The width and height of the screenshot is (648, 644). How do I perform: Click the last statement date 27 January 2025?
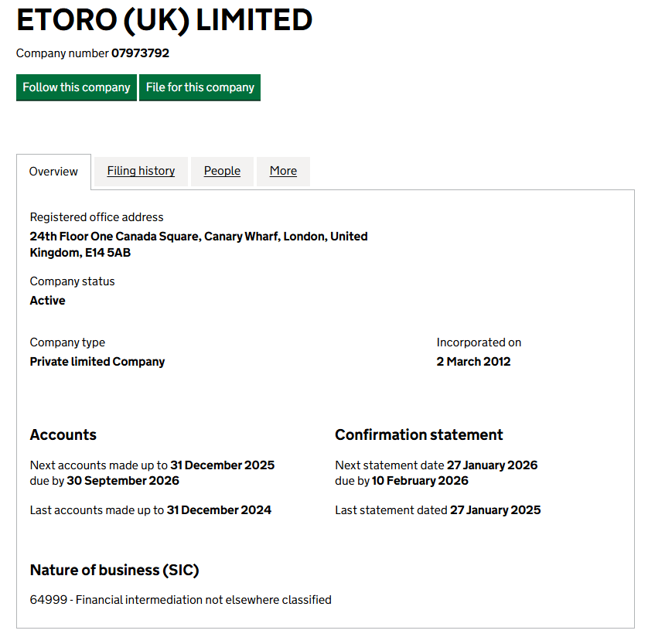pos(495,510)
